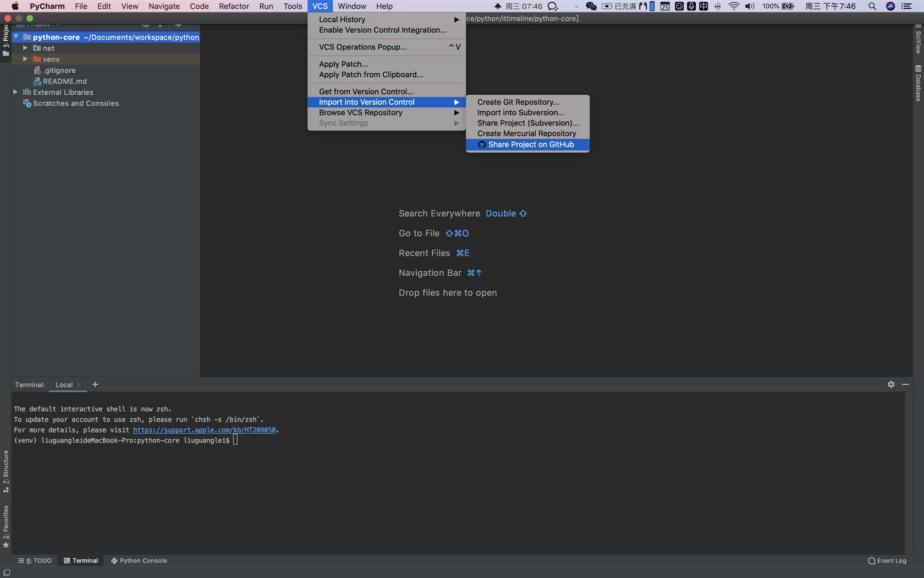Open the Help menu
The height and width of the screenshot is (578, 924).
point(384,6)
